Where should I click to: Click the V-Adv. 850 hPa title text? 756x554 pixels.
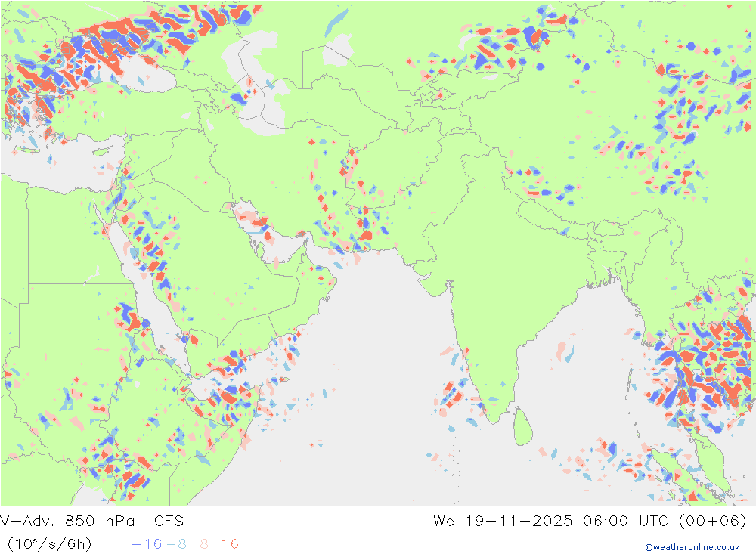click(x=67, y=522)
